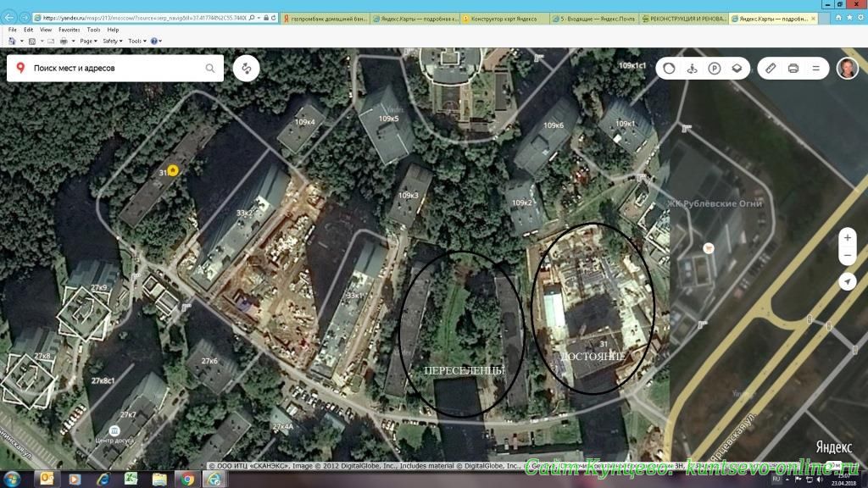The image size is (868, 488).
Task: Open Chrome from the taskbar
Action: [x=187, y=479]
